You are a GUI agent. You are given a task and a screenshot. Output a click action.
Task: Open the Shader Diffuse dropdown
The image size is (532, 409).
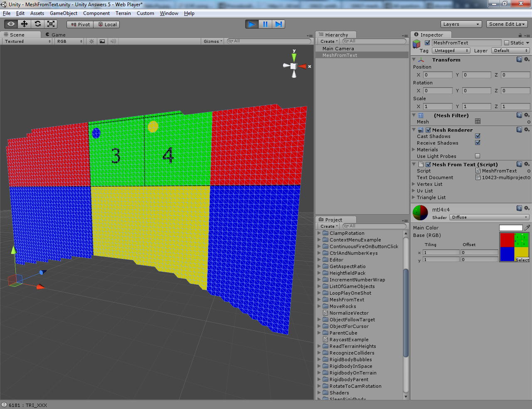click(490, 217)
